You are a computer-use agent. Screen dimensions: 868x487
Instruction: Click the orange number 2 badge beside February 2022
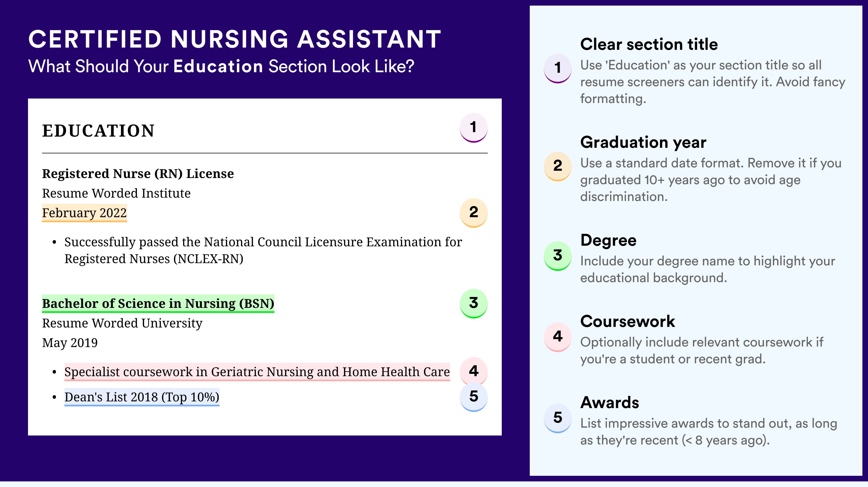[473, 212]
